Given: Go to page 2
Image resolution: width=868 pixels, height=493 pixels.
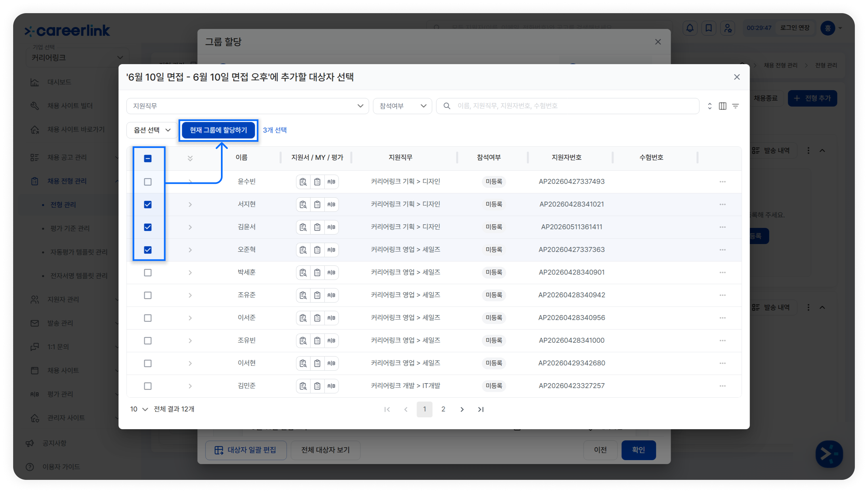Looking at the screenshot, I should (443, 409).
